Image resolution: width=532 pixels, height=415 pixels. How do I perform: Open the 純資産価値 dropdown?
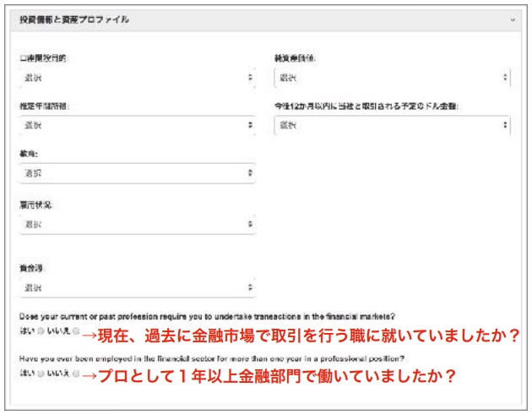point(392,78)
